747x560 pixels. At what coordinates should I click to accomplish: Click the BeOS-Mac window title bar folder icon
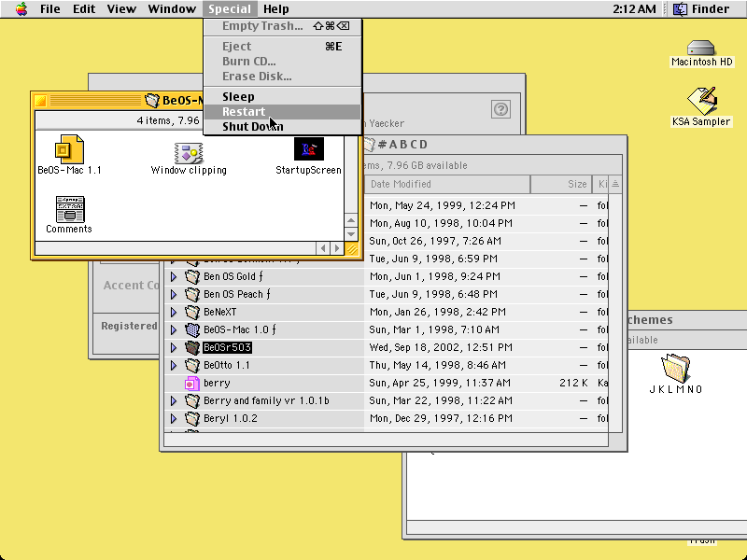click(152, 100)
